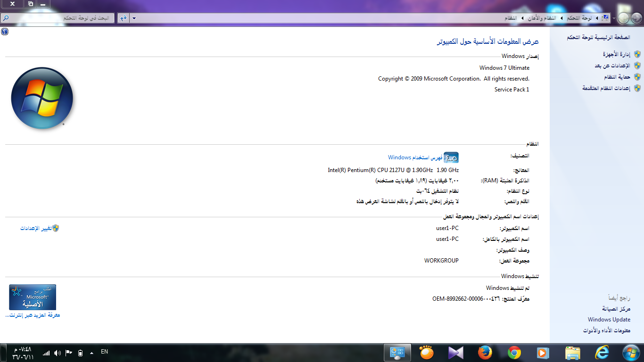
Task: Open the Windows Start orb button
Action: click(x=631, y=353)
